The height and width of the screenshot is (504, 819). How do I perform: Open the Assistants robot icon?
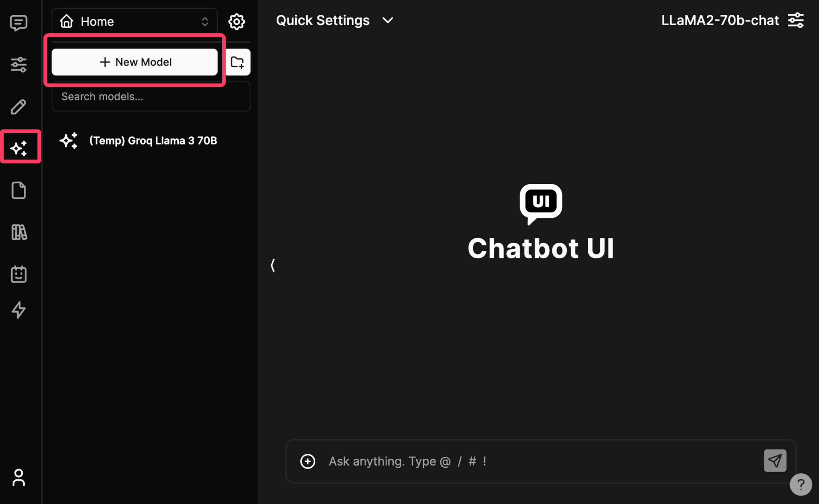18,274
